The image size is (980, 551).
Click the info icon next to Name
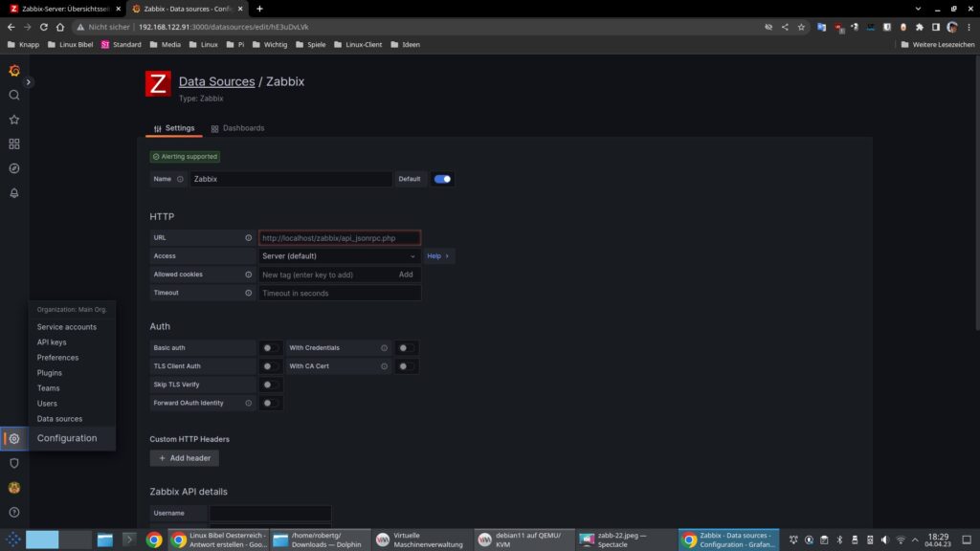pyautogui.click(x=180, y=179)
